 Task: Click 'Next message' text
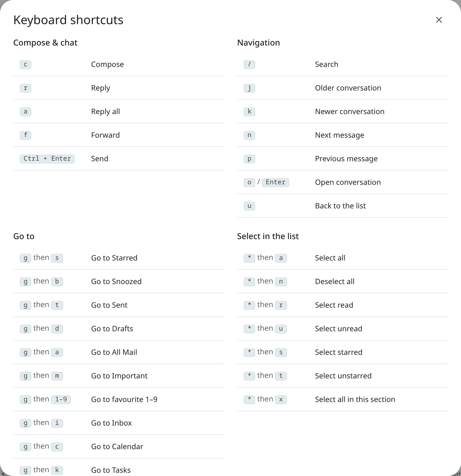(x=339, y=135)
